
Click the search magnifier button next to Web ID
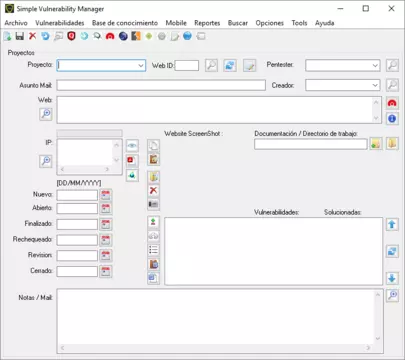211,65
